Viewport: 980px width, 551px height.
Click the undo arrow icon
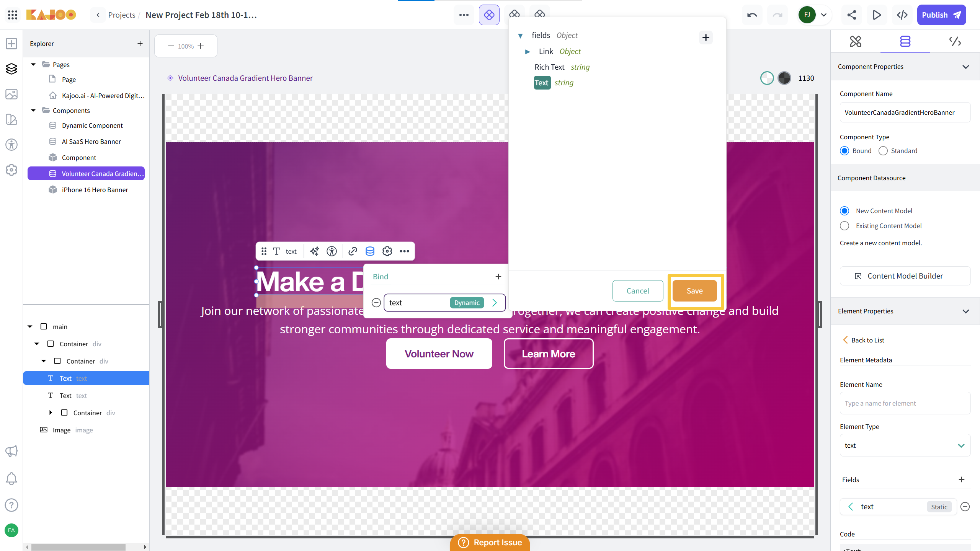(x=752, y=15)
